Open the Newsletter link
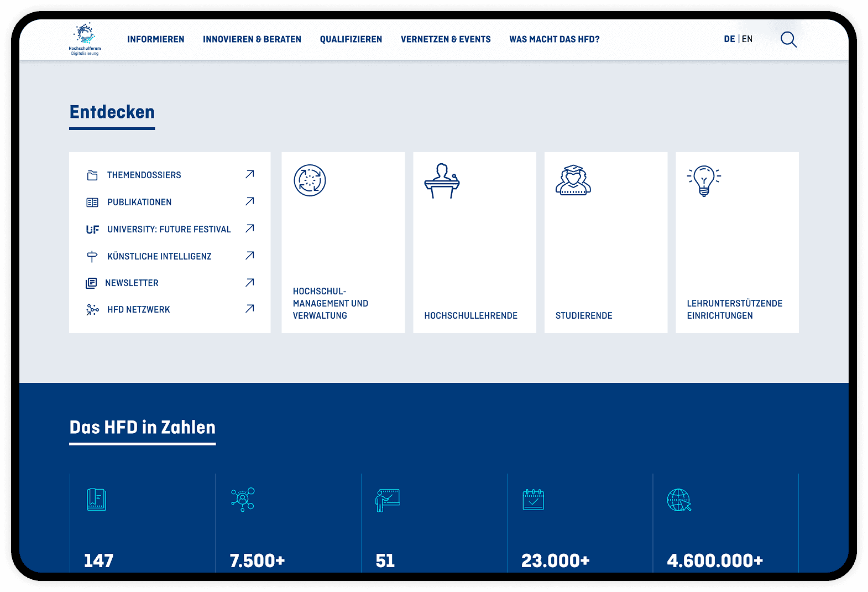This screenshot has width=868, height=592. point(132,283)
